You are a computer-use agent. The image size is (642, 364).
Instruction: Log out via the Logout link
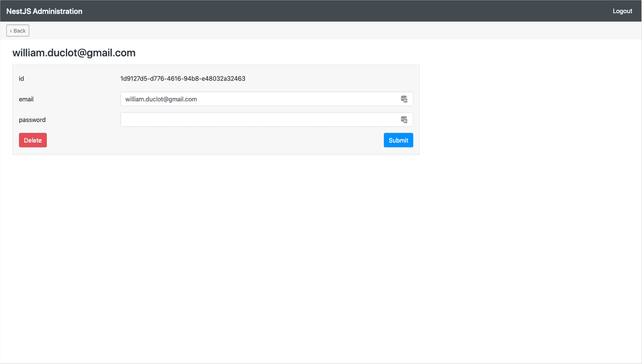(x=622, y=11)
